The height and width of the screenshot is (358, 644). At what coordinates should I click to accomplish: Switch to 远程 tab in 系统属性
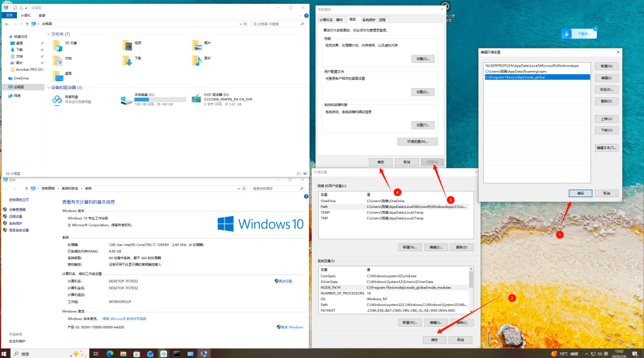(x=382, y=19)
